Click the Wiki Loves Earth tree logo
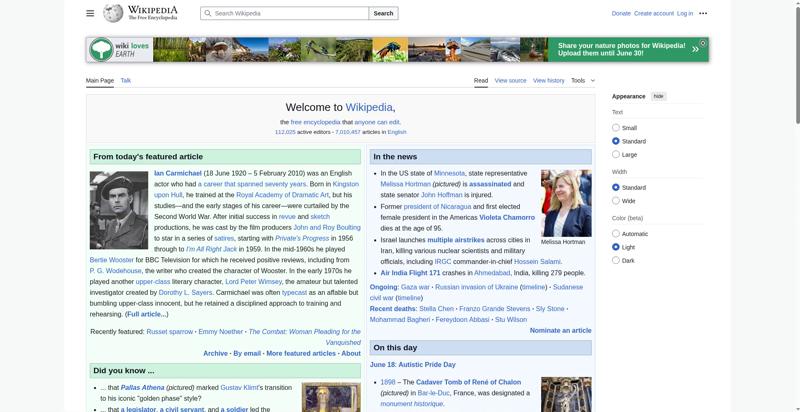 coord(101,49)
